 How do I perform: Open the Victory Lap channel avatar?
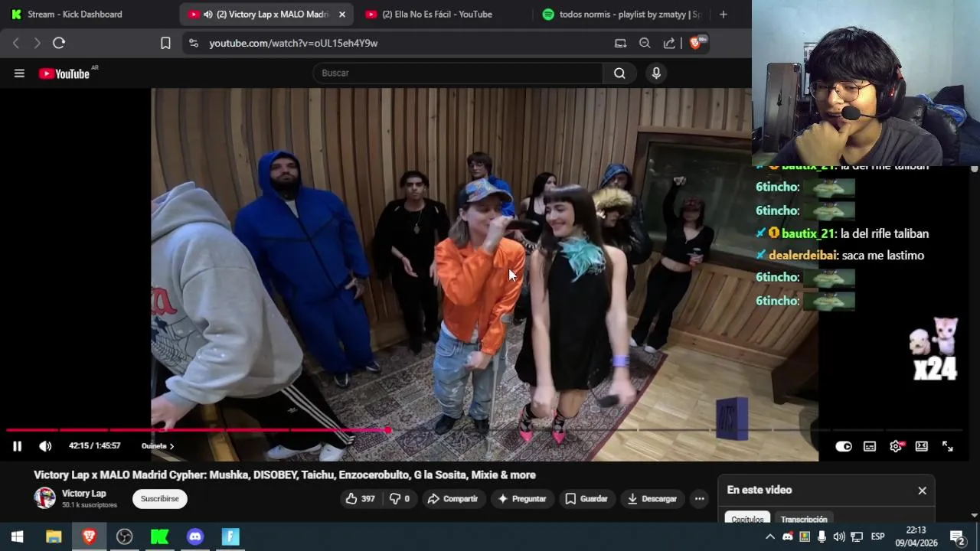44,498
